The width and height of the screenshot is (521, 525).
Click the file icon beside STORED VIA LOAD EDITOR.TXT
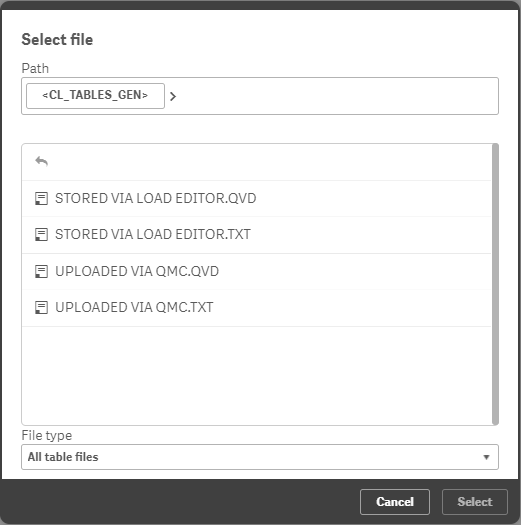tap(42, 234)
